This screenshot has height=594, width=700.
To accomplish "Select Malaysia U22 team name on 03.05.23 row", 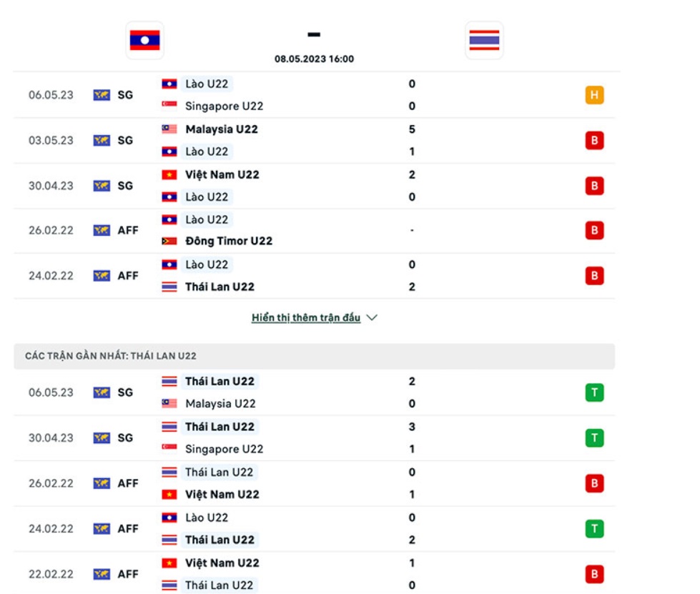I will [222, 129].
